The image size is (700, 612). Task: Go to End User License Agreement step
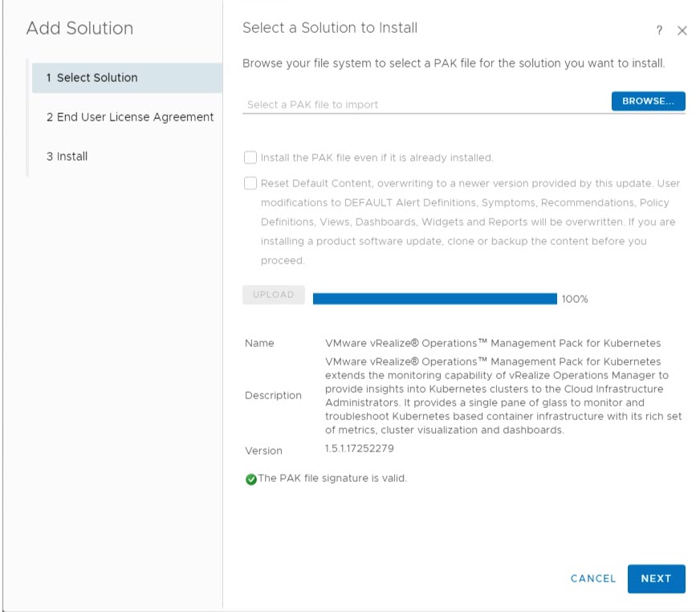tap(129, 117)
